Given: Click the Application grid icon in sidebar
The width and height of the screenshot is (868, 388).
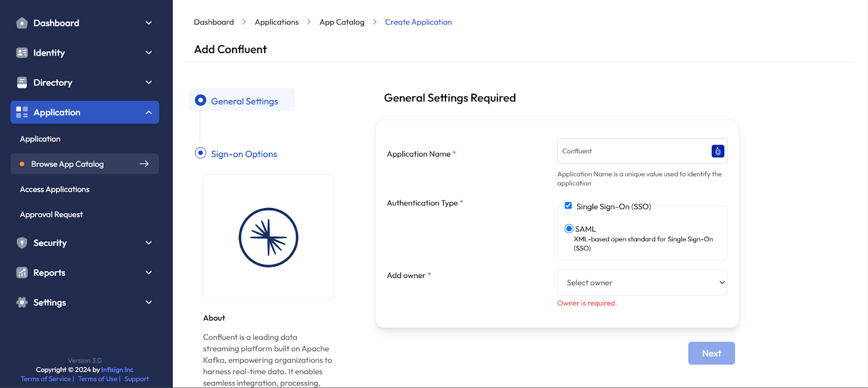Looking at the screenshot, I should 22,112.
